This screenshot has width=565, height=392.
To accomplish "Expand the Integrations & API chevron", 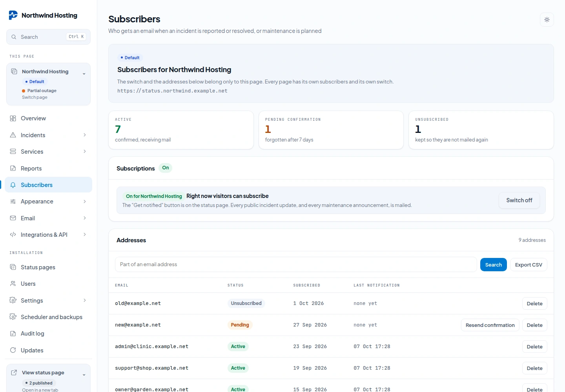I will point(85,234).
